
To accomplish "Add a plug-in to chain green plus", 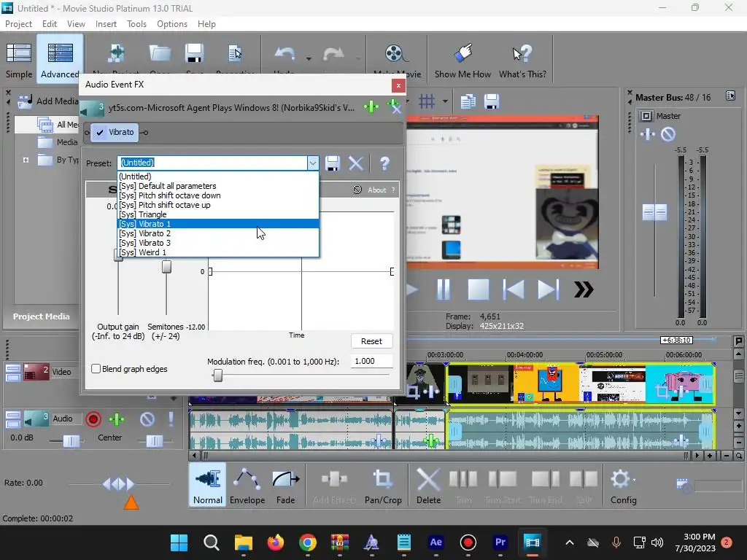I will tap(371, 106).
